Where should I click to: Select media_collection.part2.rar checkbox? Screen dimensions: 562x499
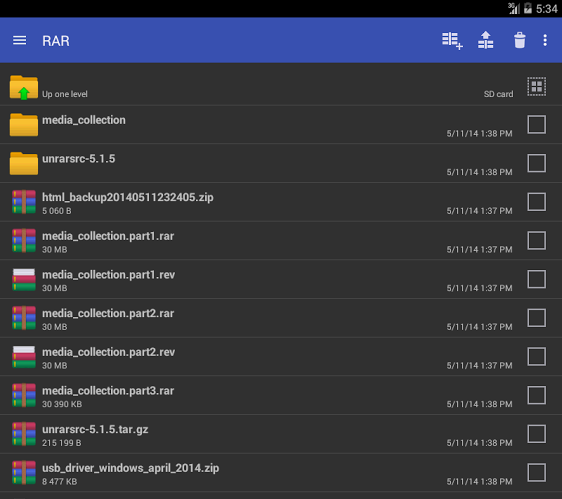pyautogui.click(x=537, y=318)
